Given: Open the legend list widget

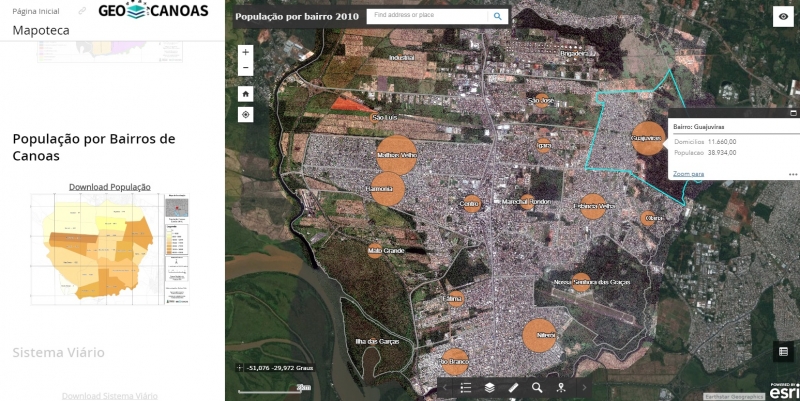Looking at the screenshot, I should click(x=466, y=387).
